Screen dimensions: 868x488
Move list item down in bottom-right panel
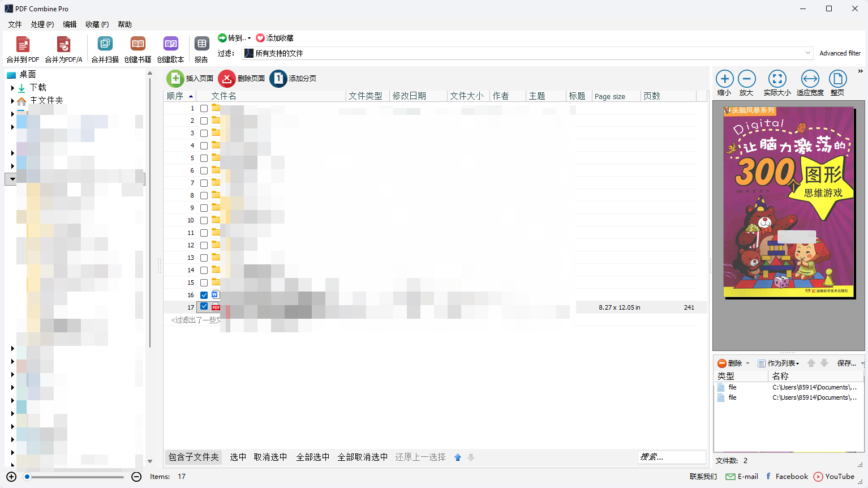(x=824, y=363)
